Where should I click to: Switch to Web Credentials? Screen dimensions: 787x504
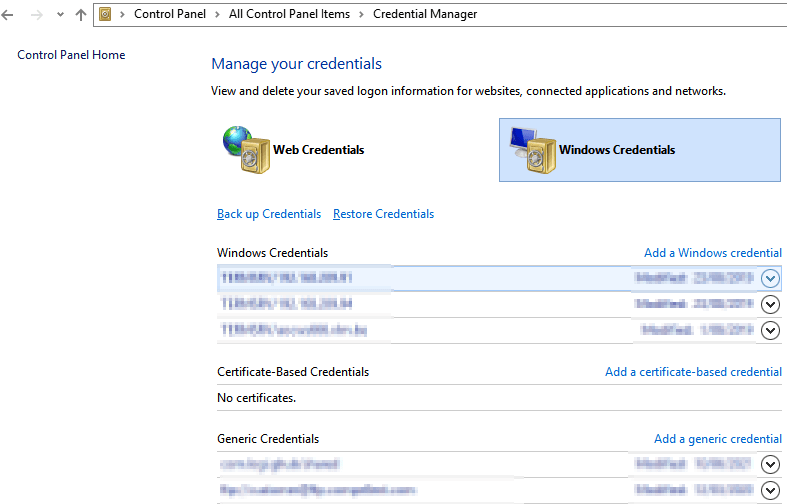(319, 150)
